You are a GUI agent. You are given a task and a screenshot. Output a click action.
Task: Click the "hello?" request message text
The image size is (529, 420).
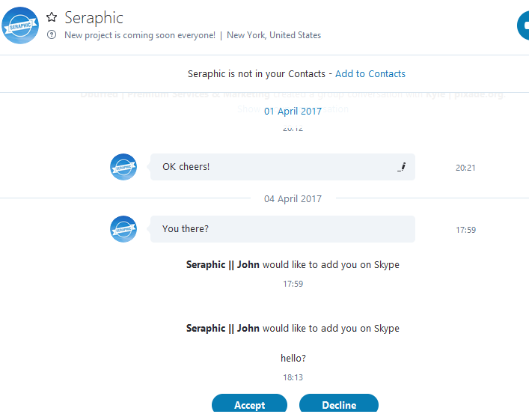293,359
